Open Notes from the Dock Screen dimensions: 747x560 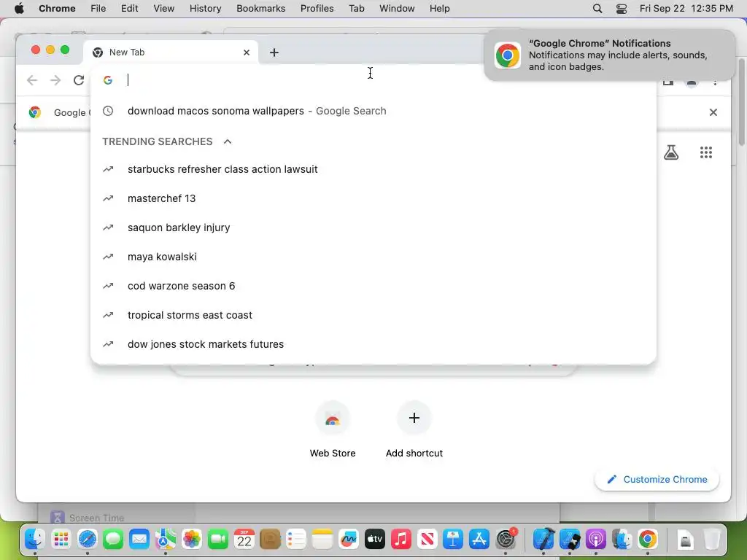(x=322, y=539)
